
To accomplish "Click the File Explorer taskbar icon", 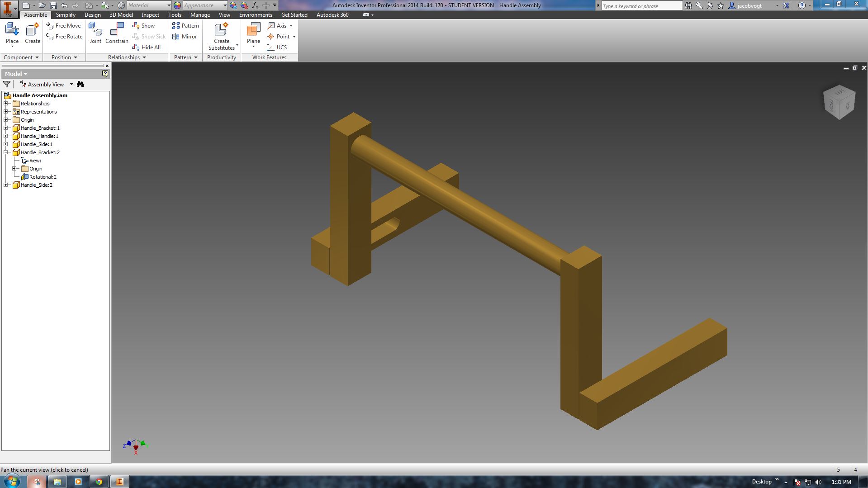I will coord(57,482).
